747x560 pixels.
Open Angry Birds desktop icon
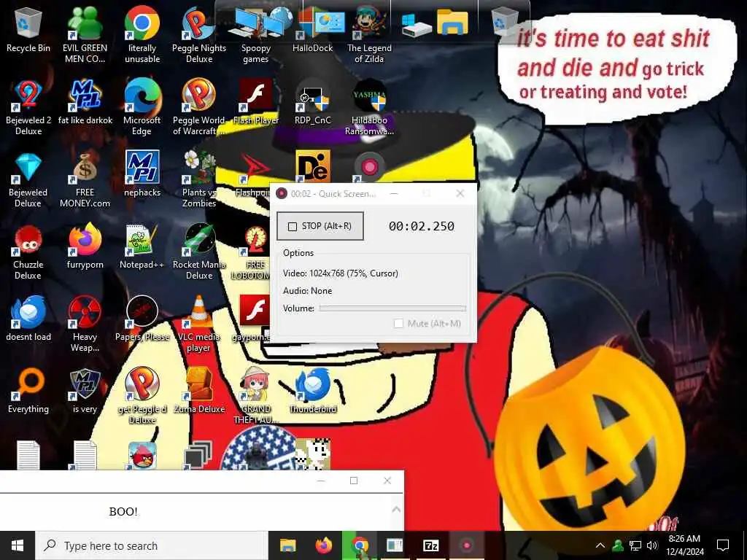tap(142, 455)
